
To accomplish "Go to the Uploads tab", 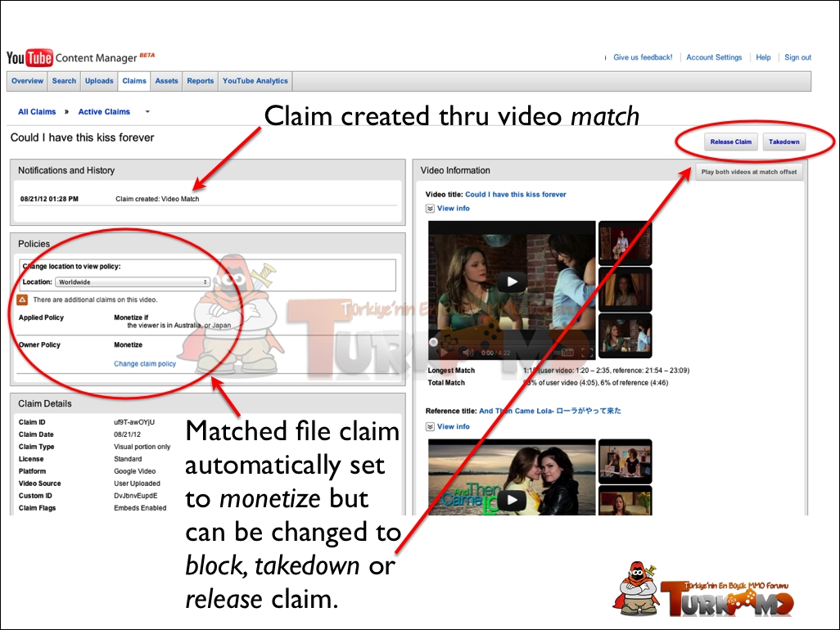I will 99,81.
